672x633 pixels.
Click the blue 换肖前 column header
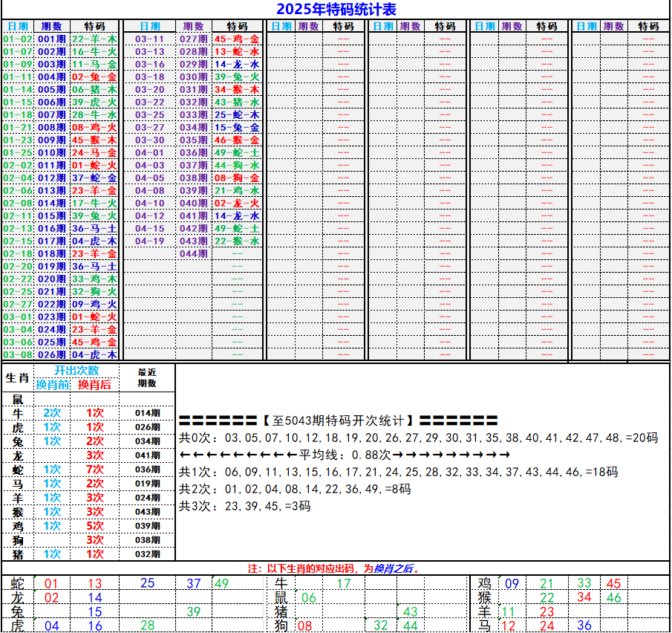click(52, 384)
